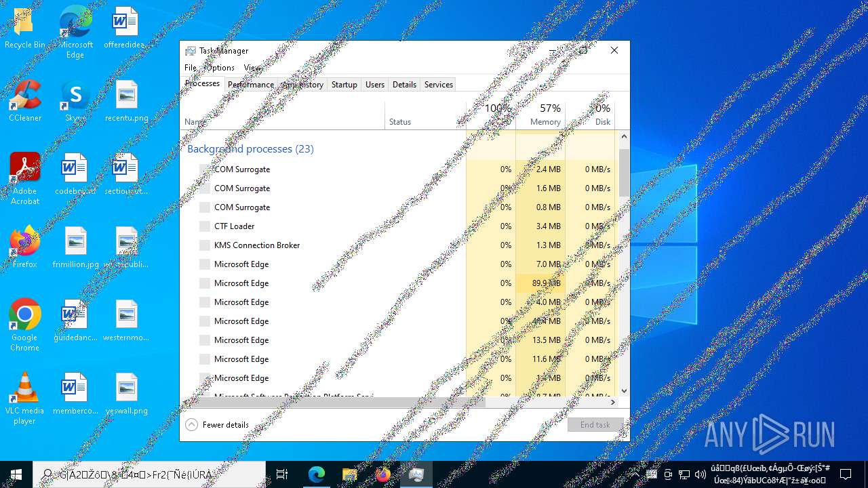Collapse Task Manager with Fewer details

[x=217, y=425]
